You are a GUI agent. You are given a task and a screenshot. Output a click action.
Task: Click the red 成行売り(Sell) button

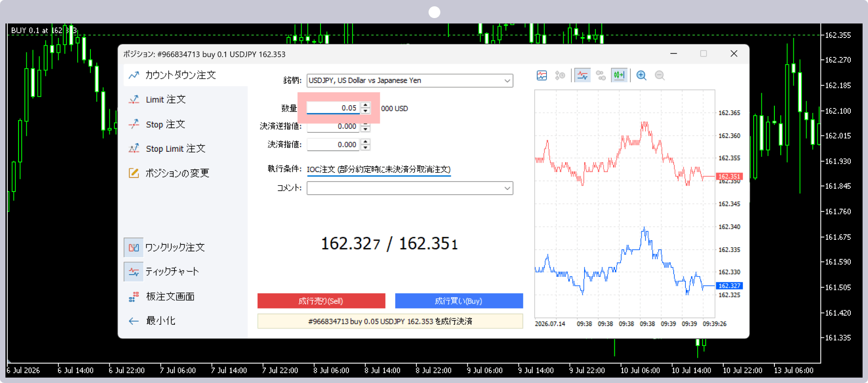tap(321, 301)
